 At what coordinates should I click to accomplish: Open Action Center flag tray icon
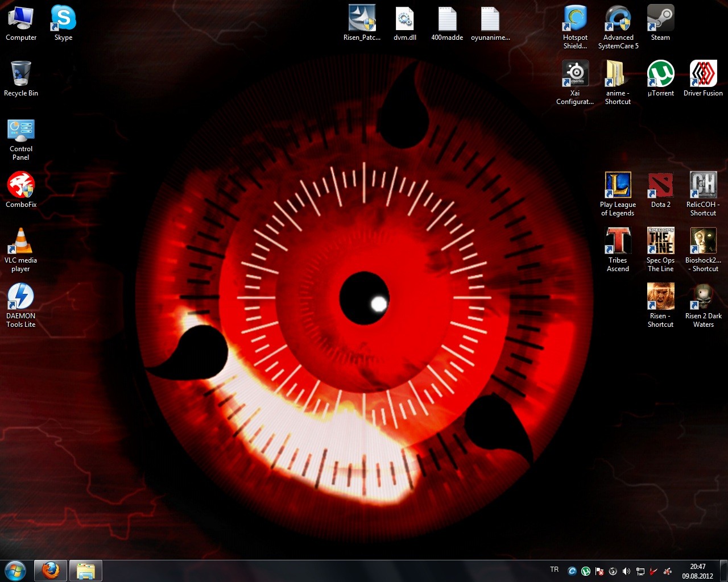coord(599,571)
